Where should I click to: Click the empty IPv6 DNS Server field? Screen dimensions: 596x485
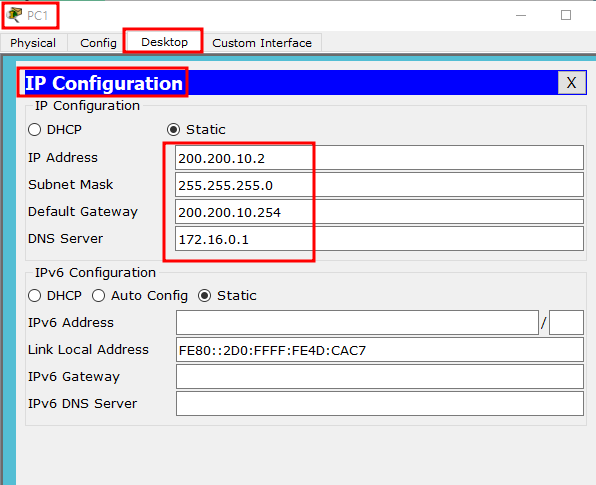pyautogui.click(x=380, y=404)
